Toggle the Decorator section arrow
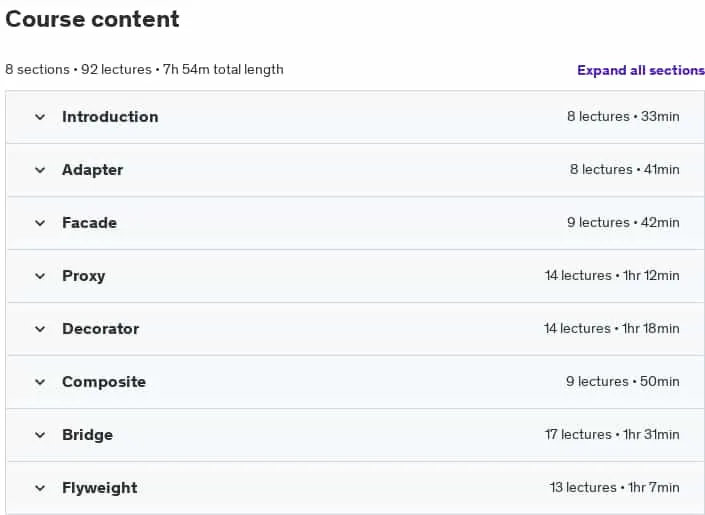The height and width of the screenshot is (515, 705). coord(40,329)
